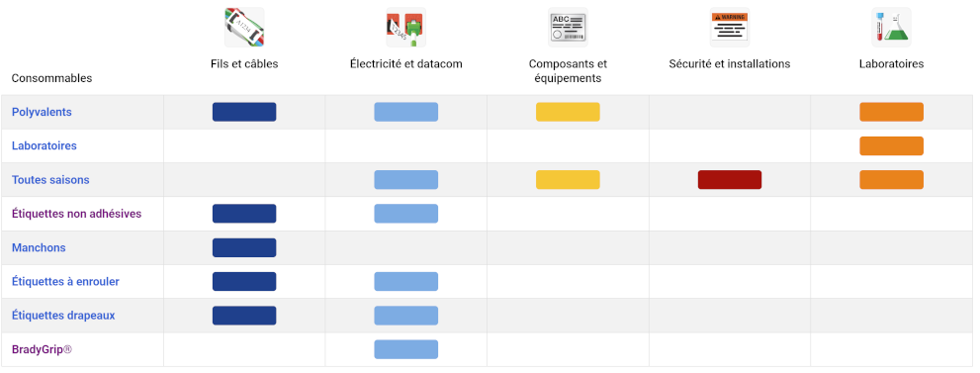Image resolution: width=980 pixels, height=373 pixels.
Task: Click the Consommables column header
Action: 51,79
